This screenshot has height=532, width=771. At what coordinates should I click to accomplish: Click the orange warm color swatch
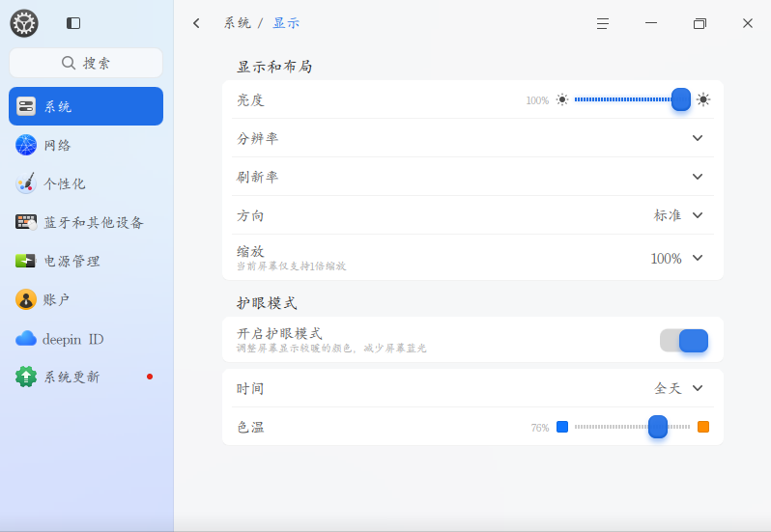pos(703,427)
